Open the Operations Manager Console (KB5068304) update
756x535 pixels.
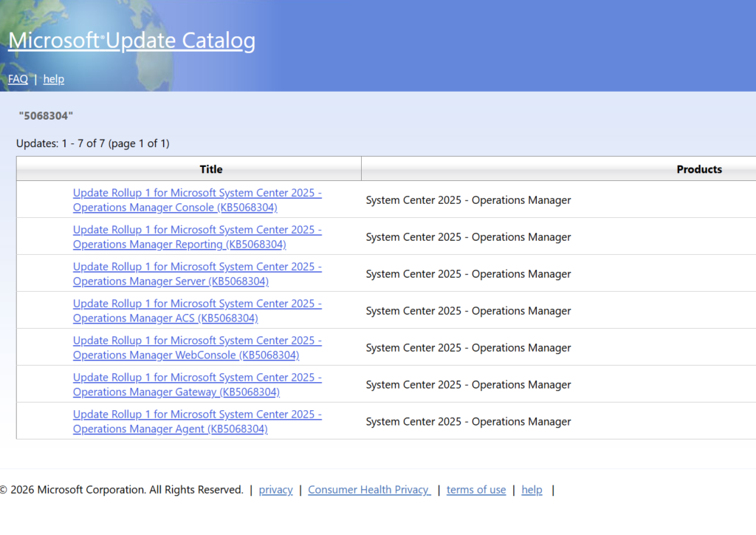pos(197,200)
